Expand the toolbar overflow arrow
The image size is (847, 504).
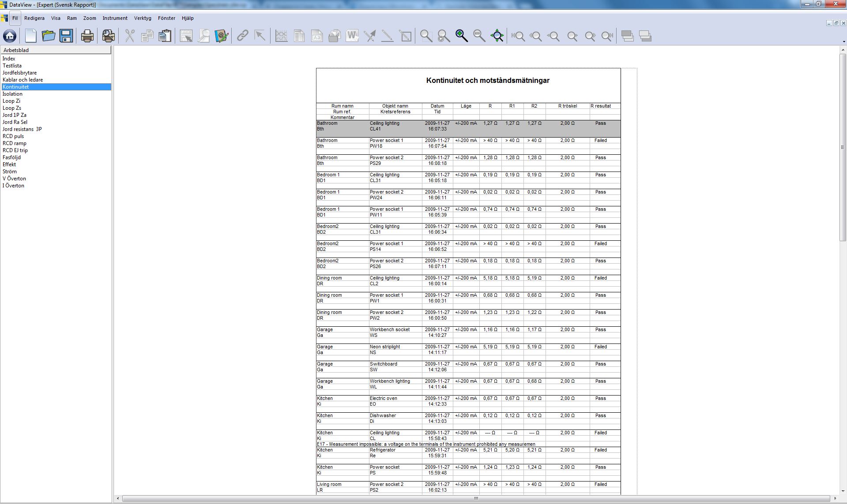(x=843, y=42)
